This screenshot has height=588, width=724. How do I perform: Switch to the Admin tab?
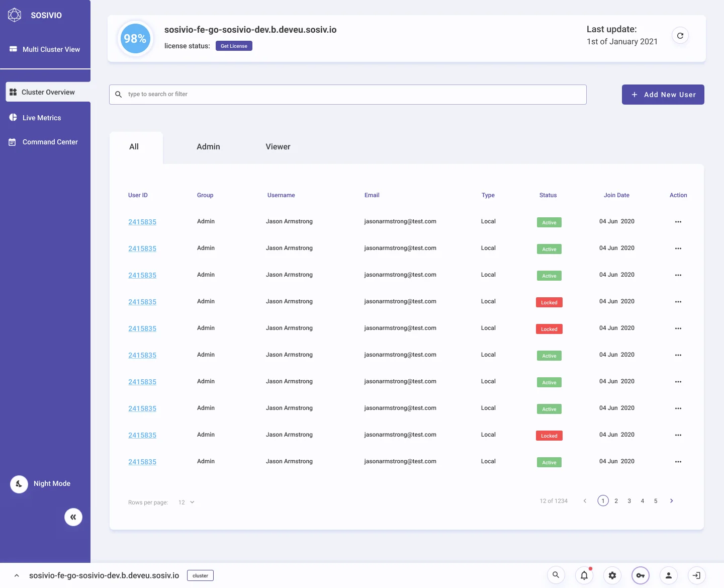coord(208,147)
